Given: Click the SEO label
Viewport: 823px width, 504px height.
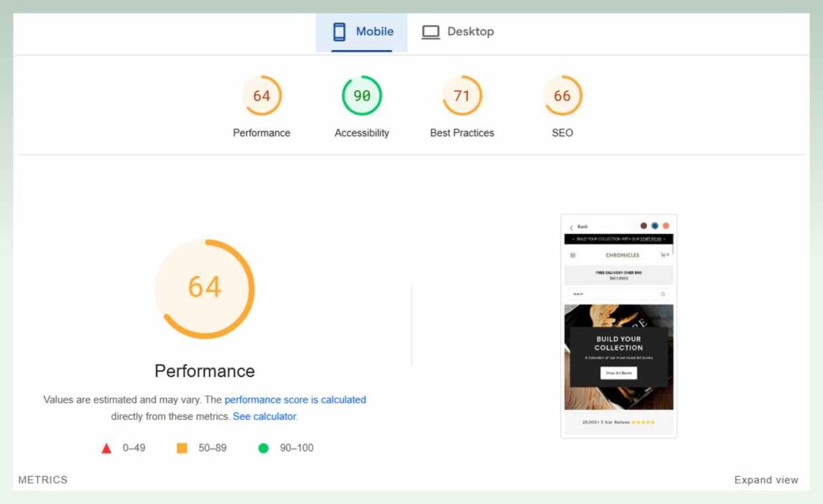Looking at the screenshot, I should tap(562, 133).
